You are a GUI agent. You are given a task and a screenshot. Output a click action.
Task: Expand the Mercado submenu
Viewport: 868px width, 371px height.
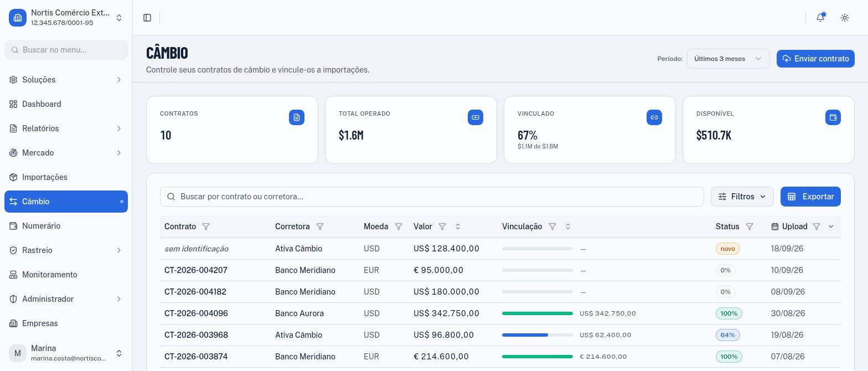coord(66,153)
